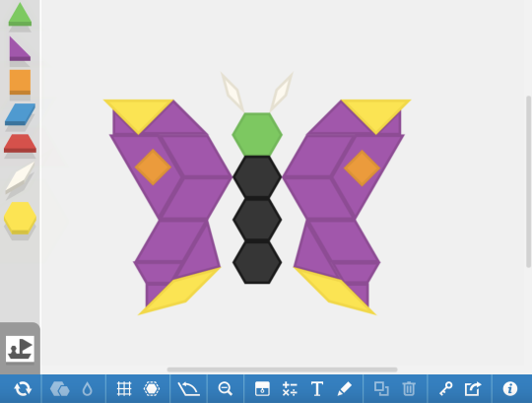
Task: Open the information i button
Action: [x=510, y=389]
